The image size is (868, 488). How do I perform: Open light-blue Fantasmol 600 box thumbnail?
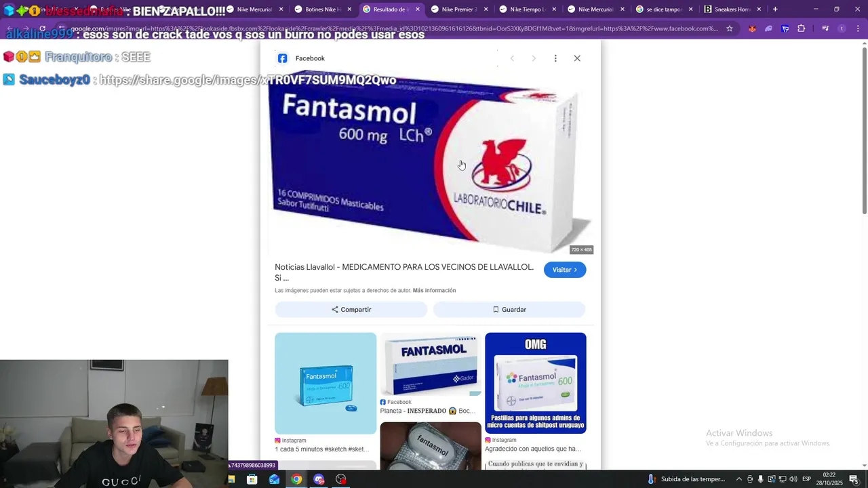point(325,383)
